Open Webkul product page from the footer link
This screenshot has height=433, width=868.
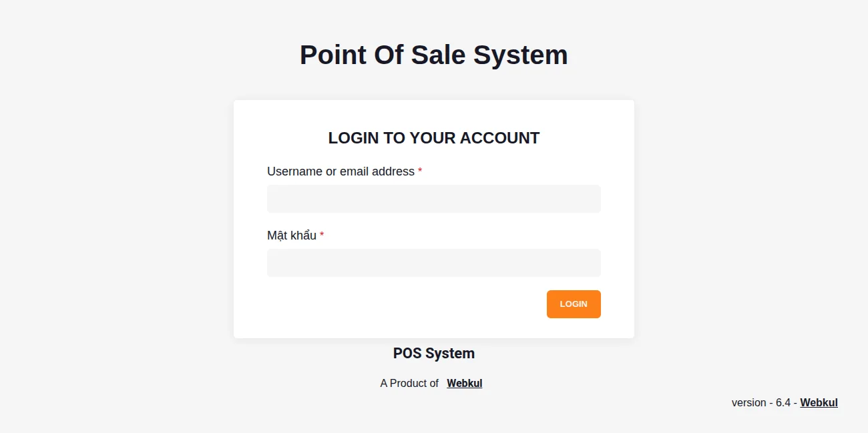[464, 383]
